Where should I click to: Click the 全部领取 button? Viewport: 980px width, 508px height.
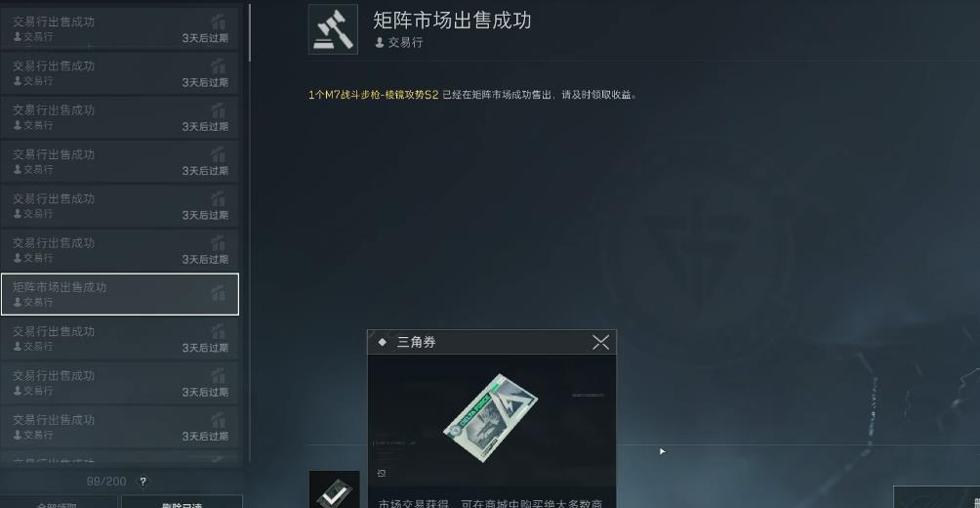coord(58,502)
